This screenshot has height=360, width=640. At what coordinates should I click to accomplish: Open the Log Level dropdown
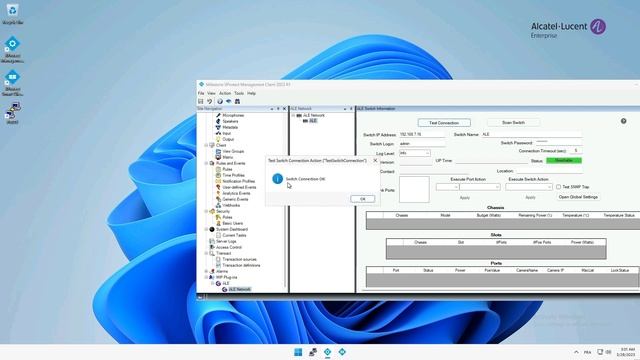(415, 153)
